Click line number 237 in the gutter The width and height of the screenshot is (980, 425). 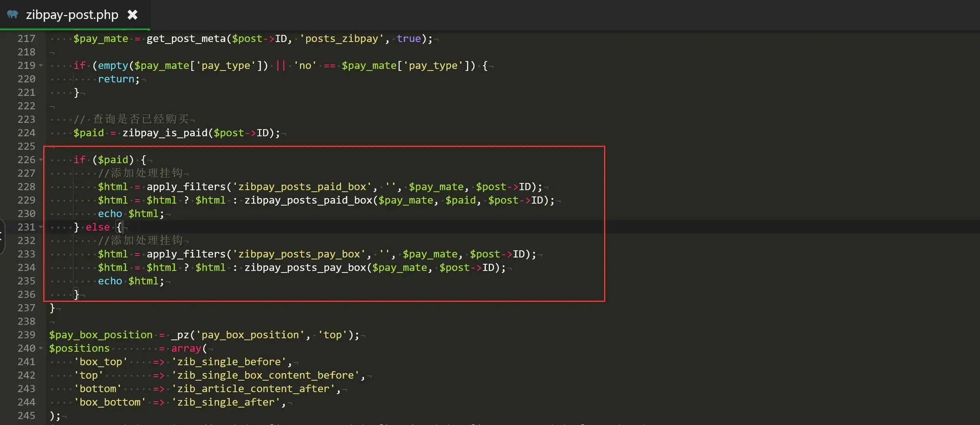[26, 308]
